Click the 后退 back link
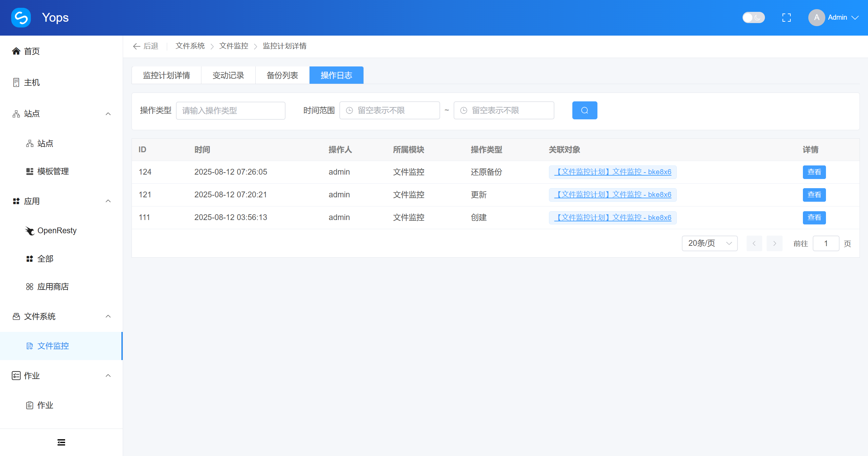 [146, 46]
